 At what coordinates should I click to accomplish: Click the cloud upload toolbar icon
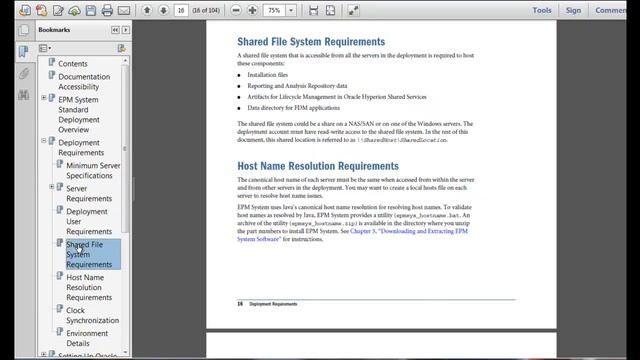click(74, 10)
